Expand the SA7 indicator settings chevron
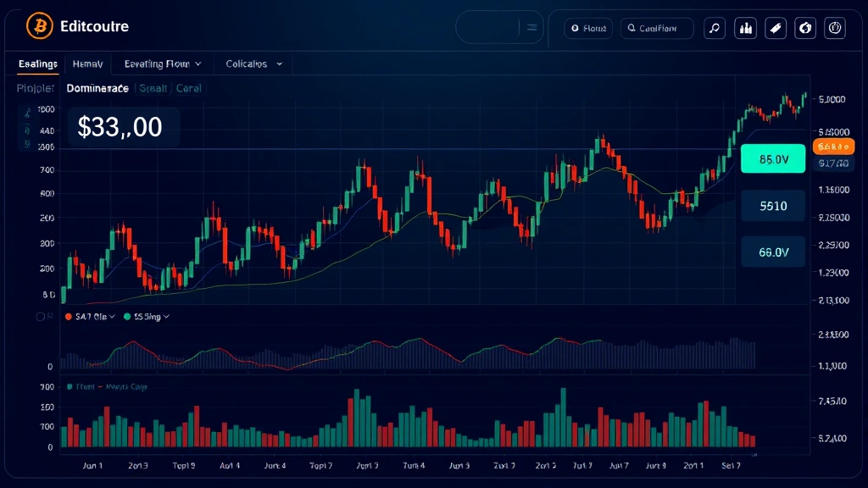 click(x=112, y=316)
